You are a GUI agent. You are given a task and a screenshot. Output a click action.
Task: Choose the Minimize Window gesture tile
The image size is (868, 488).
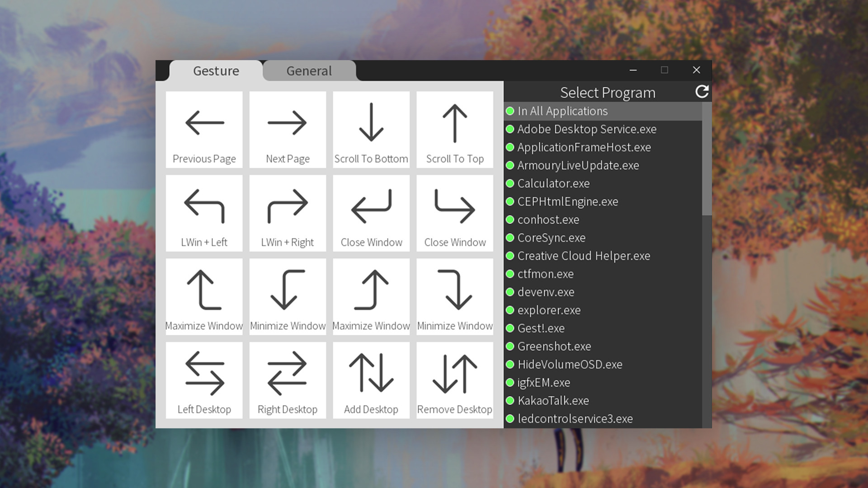[287, 296]
